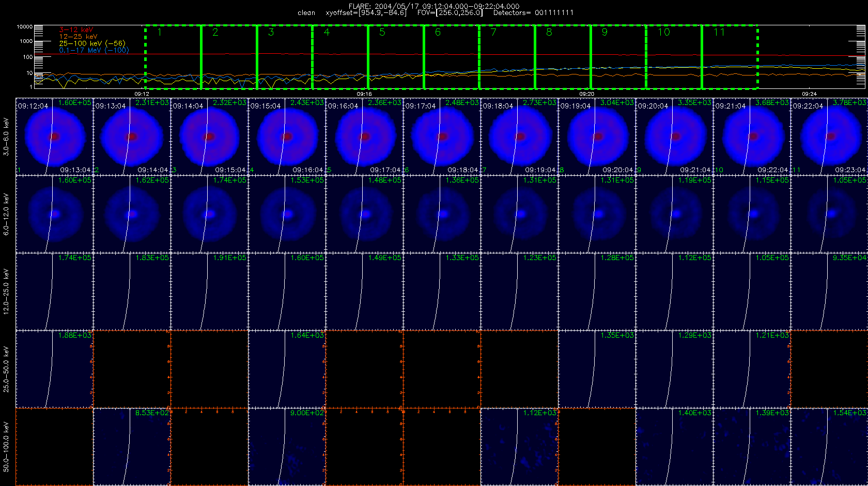Open the 25.0-50.0 keV image labeled 1.21E+03

(752, 369)
